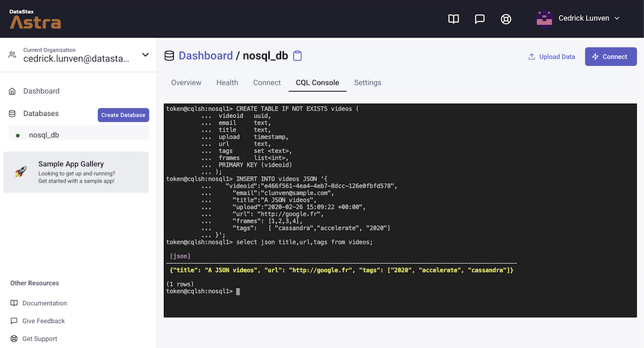Click the nosql_db breadcrumb title

pyautogui.click(x=265, y=55)
